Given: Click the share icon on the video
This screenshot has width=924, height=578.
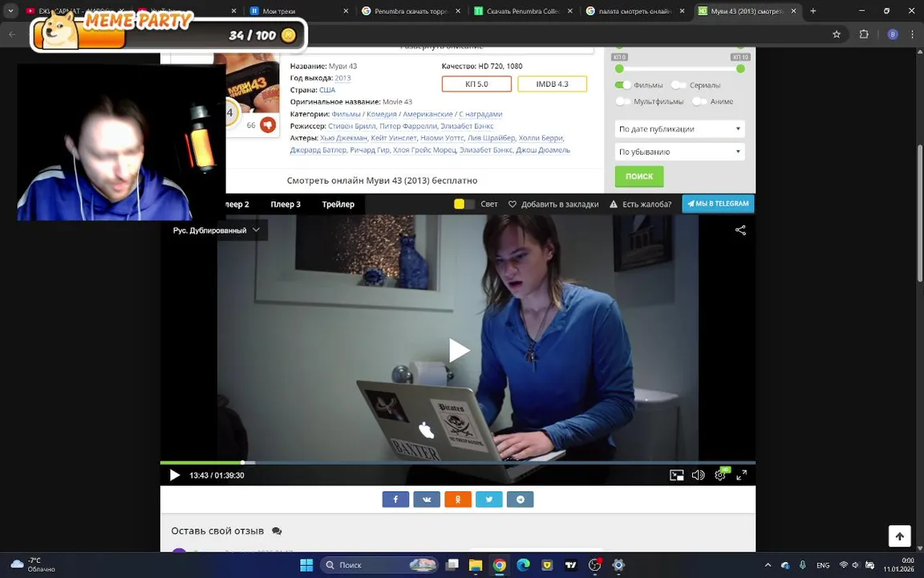Looking at the screenshot, I should (741, 230).
